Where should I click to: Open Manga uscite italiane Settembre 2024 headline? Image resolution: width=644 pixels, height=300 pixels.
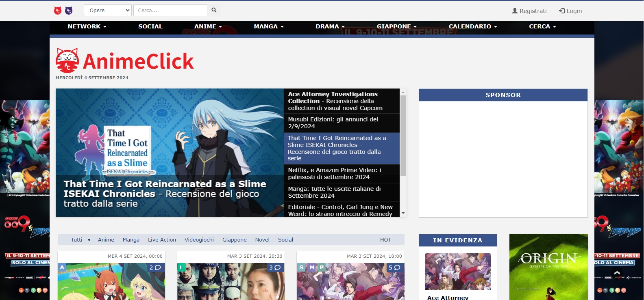(x=342, y=192)
